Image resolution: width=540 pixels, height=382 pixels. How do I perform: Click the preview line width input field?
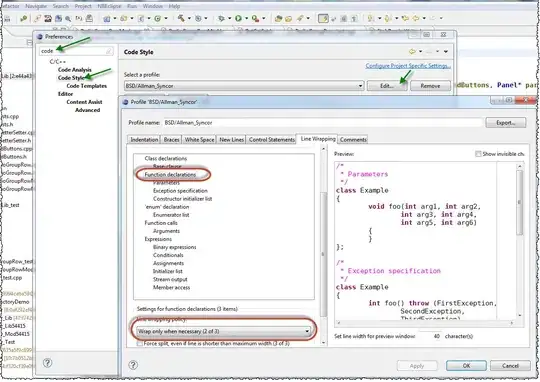coord(430,336)
